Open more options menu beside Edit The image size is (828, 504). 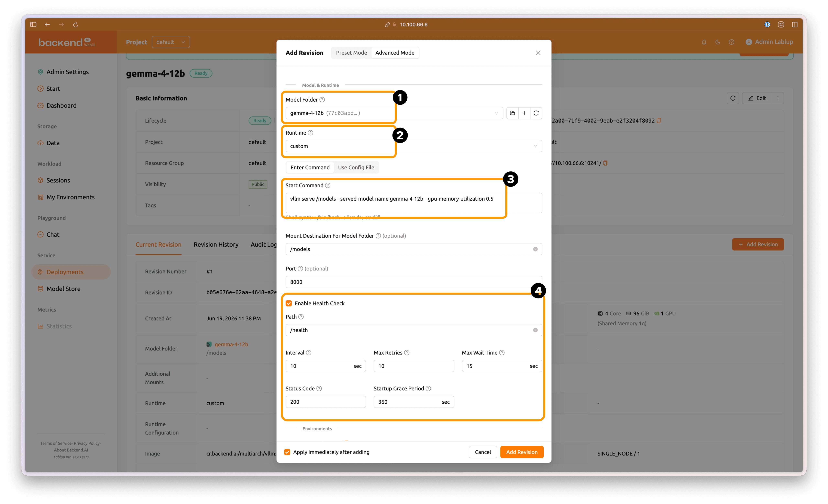tap(778, 98)
